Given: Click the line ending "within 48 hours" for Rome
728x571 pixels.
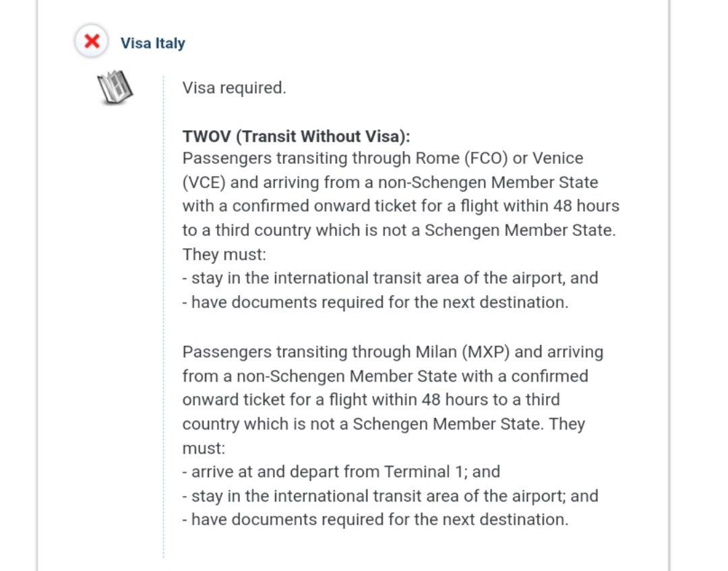Looking at the screenshot, I should [x=400, y=206].
